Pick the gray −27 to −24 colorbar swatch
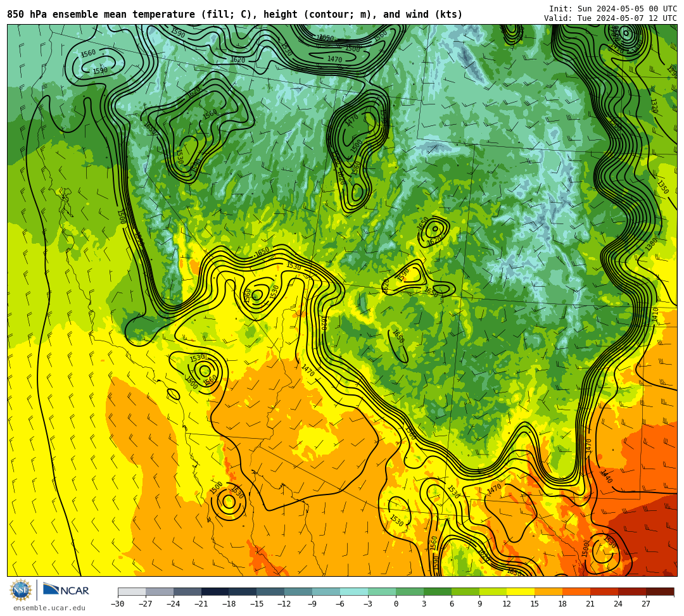Image resolution: width=684 pixels, height=616 pixels. (x=160, y=591)
